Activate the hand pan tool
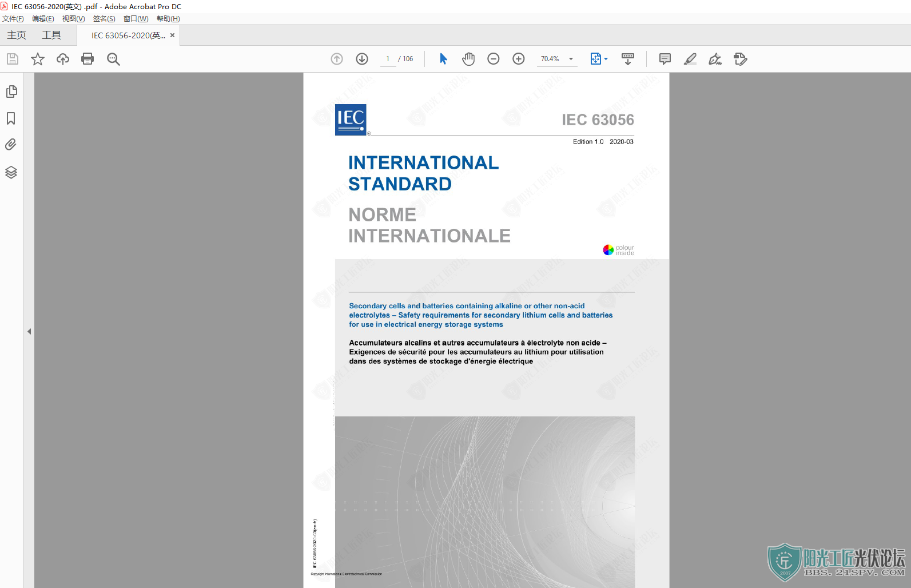Screen dimensions: 911x588 point(468,59)
